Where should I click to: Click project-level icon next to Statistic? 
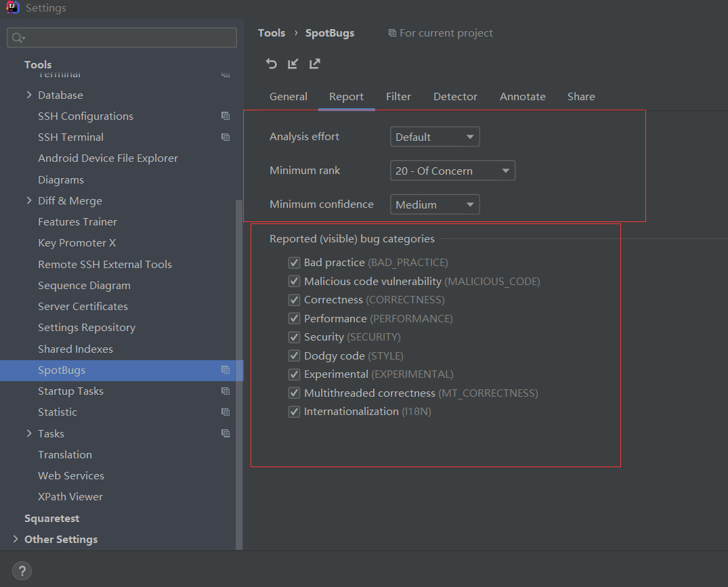click(x=226, y=412)
